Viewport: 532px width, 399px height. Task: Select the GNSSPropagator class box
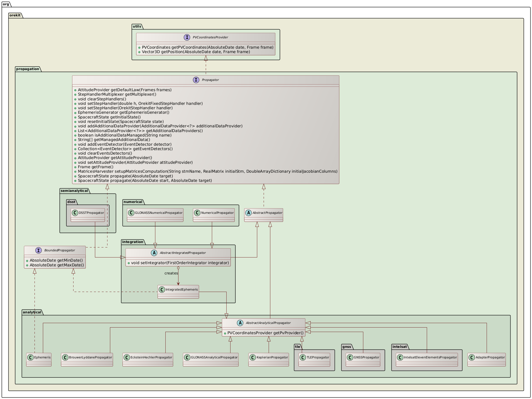point(363,359)
